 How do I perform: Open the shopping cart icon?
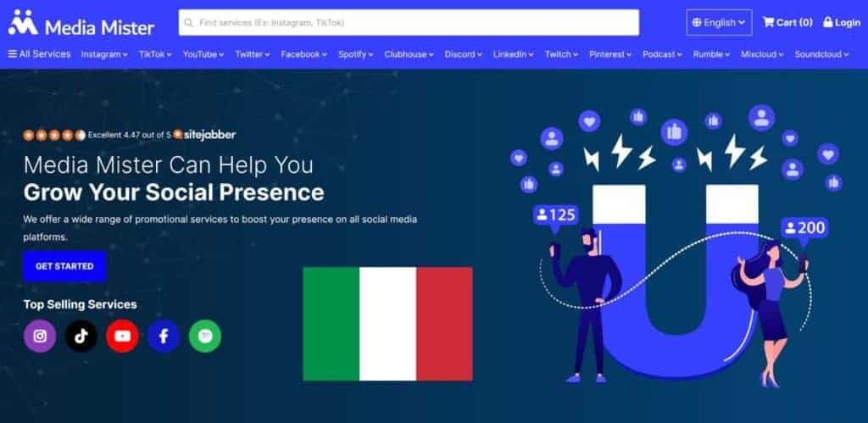click(x=768, y=22)
